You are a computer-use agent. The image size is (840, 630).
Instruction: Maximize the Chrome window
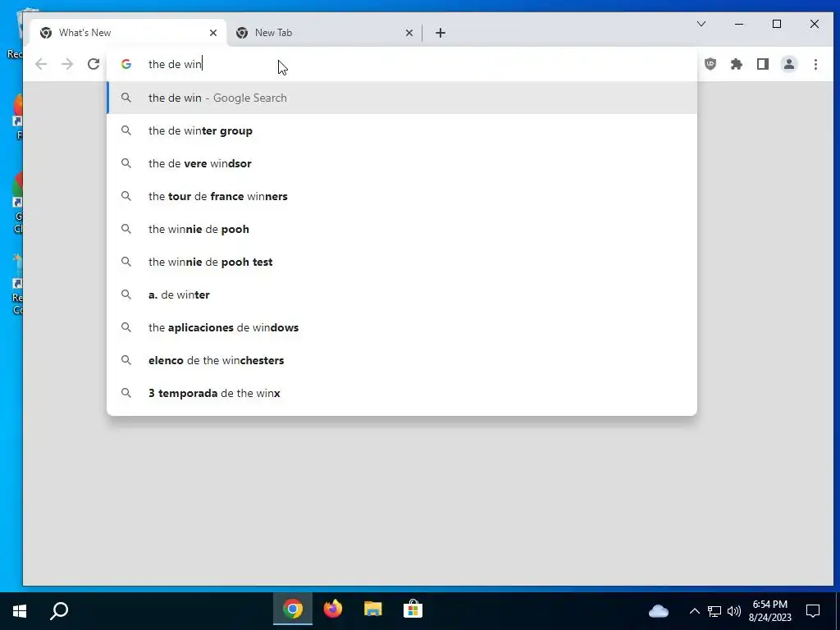pyautogui.click(x=777, y=24)
